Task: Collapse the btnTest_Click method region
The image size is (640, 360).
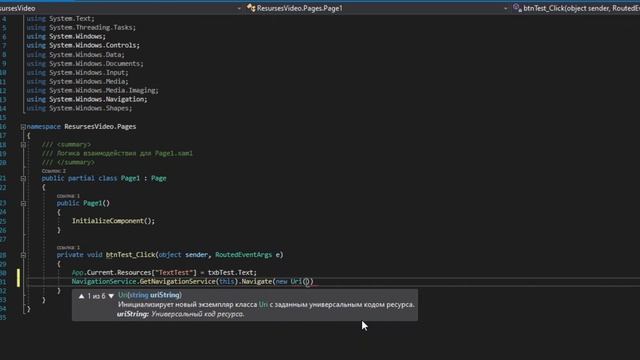Action: (x=23, y=255)
